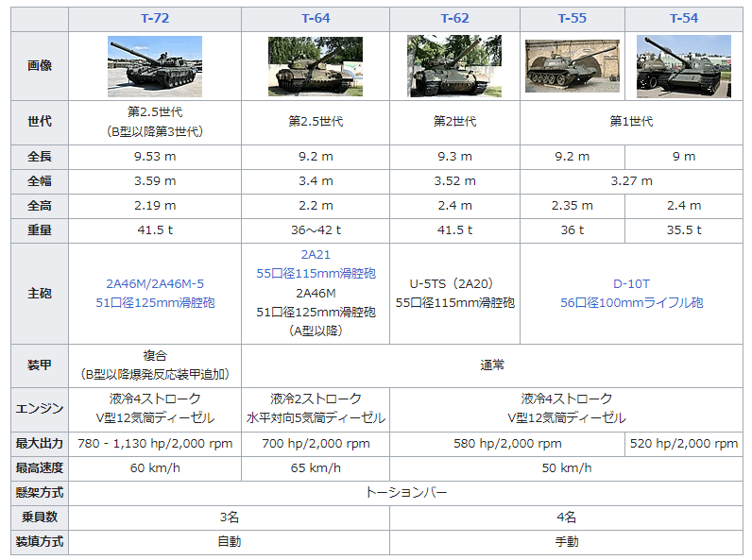Select the 最大出力 row header
The height and width of the screenshot is (560, 752).
(x=40, y=444)
